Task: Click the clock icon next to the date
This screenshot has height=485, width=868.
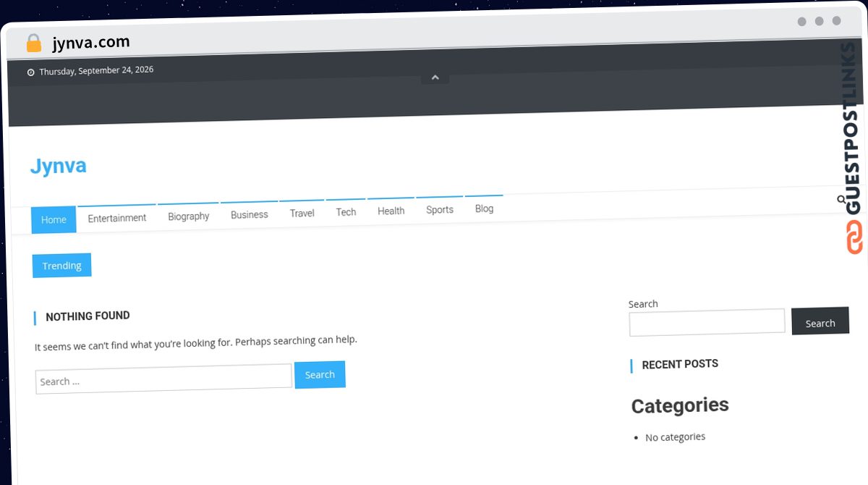Action: click(x=30, y=72)
